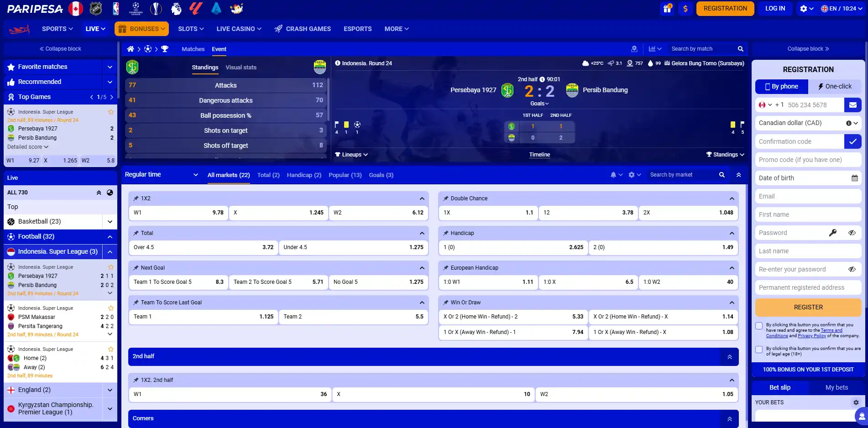Click the dollar deposit icon
Image resolution: width=868 pixels, height=428 pixels.
(685, 9)
